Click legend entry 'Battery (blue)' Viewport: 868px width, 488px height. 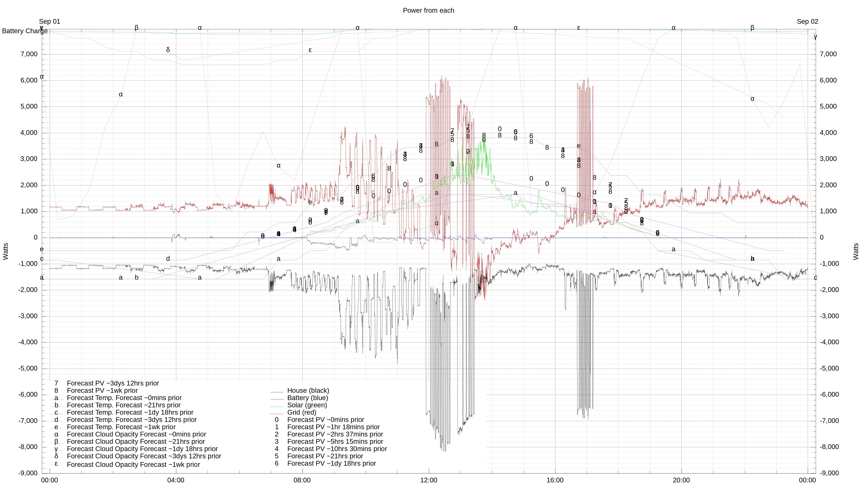click(307, 398)
